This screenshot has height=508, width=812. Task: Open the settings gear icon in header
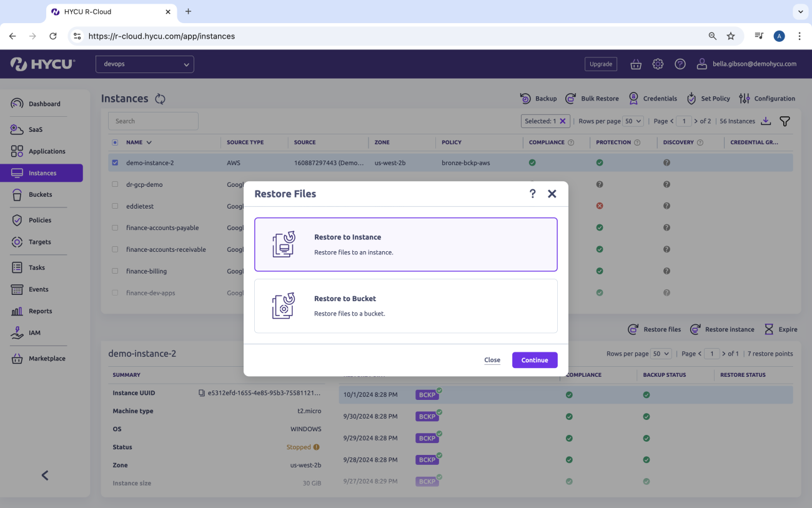658,64
